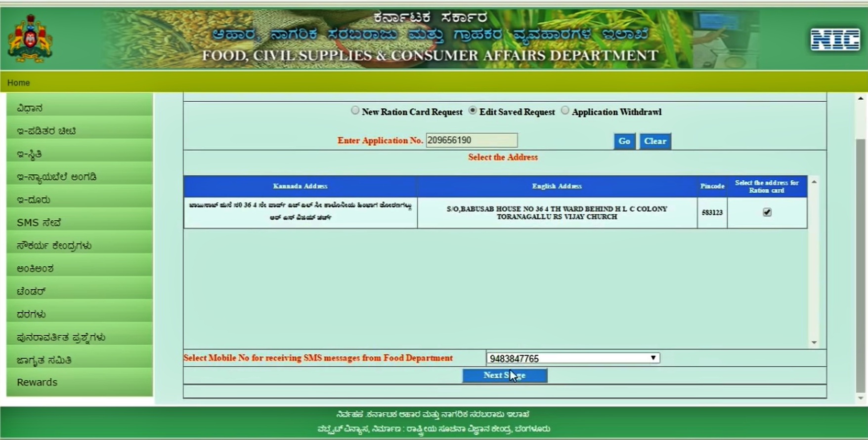The height and width of the screenshot is (440, 868).
Task: Click Select Mobile No SMS label
Action: point(318,358)
